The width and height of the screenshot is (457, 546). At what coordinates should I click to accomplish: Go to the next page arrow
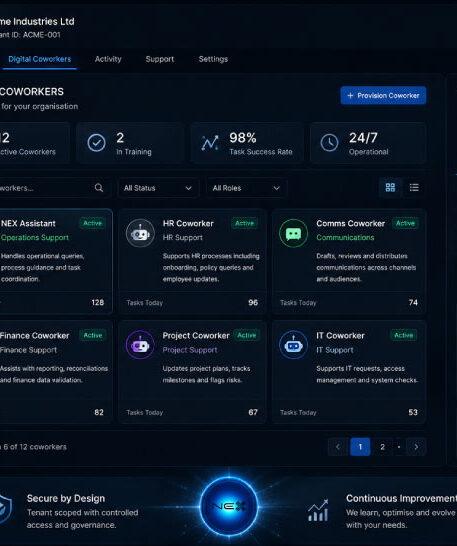point(416,447)
